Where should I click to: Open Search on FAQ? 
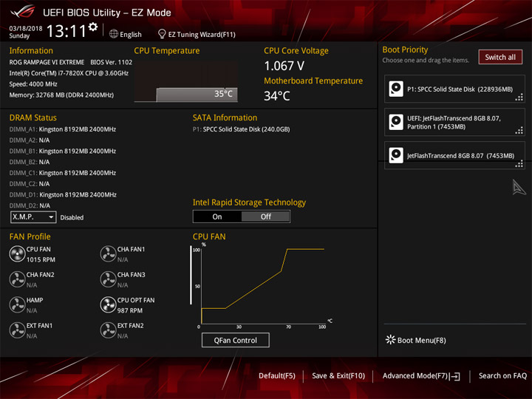coord(503,376)
